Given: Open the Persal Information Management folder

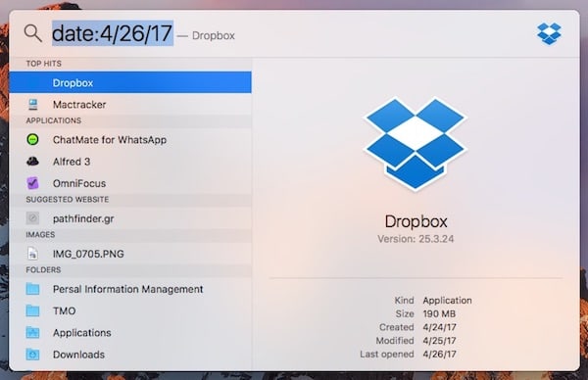Looking at the screenshot, I should [130, 289].
